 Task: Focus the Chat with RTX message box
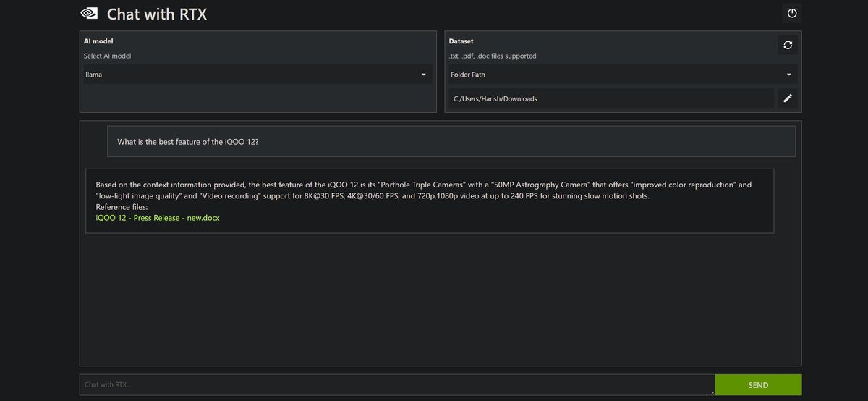397,385
